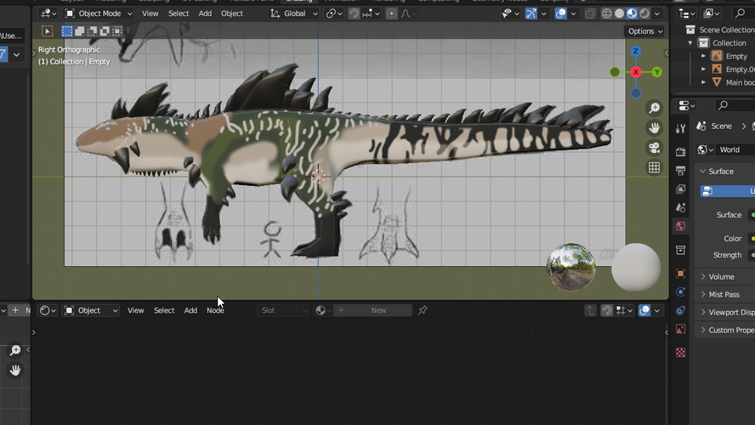Image resolution: width=755 pixels, height=425 pixels.
Task: Click the pan view hand icon
Action: click(654, 128)
